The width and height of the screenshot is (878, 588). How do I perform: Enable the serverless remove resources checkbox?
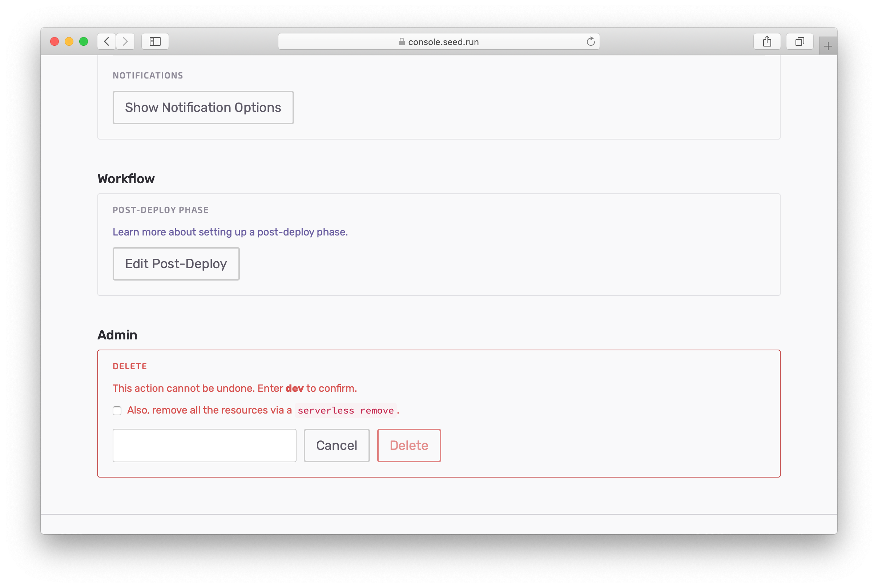(x=117, y=411)
